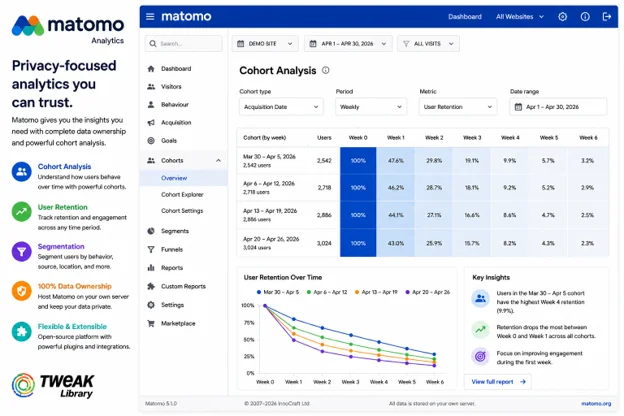Click the 28.7% Week 2 cell

pos(434,187)
